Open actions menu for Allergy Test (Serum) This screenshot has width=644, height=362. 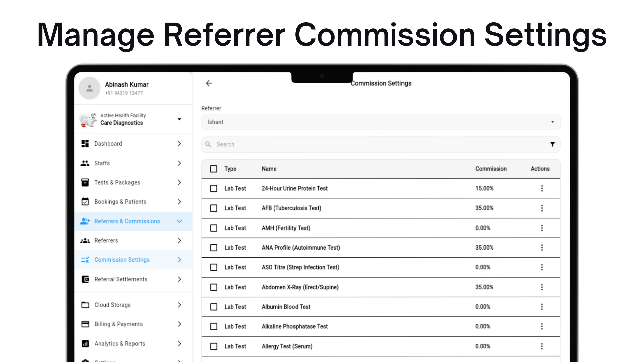pos(542,346)
